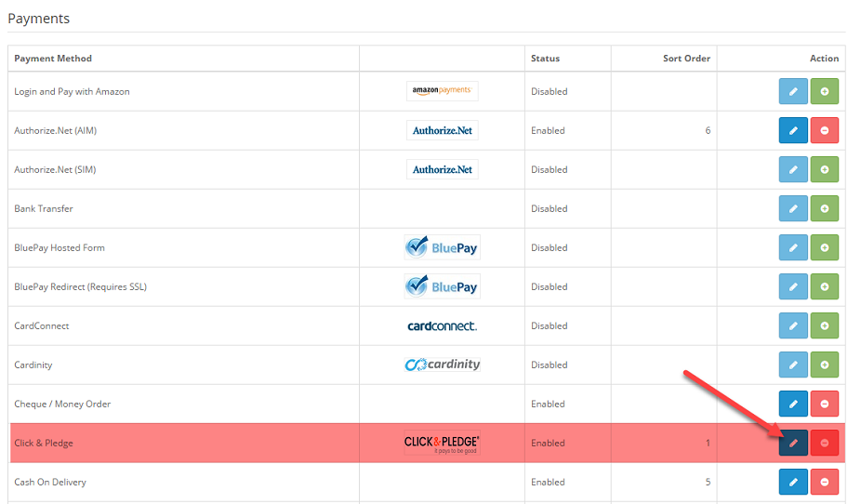848x504 pixels.
Task: Click sort order 5 for Cash On Delivery
Action: coord(708,482)
